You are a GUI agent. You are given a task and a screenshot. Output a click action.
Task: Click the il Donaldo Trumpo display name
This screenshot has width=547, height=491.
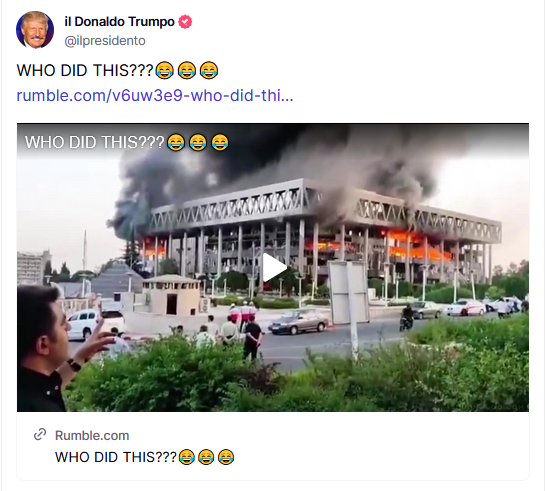(119, 22)
